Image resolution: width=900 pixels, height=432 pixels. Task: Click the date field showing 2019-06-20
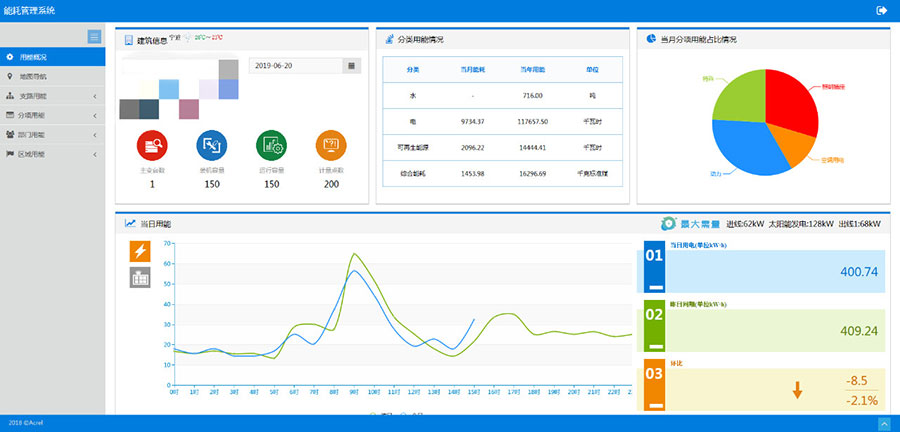[295, 65]
